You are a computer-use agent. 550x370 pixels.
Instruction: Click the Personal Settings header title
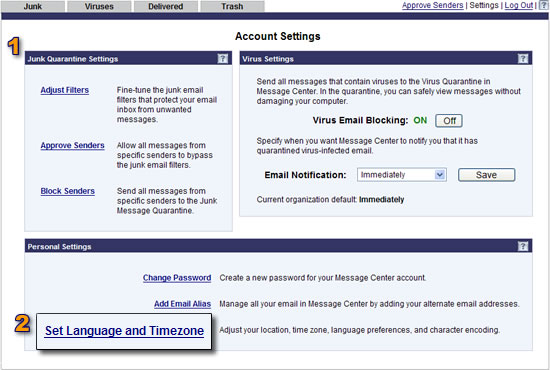click(x=59, y=247)
